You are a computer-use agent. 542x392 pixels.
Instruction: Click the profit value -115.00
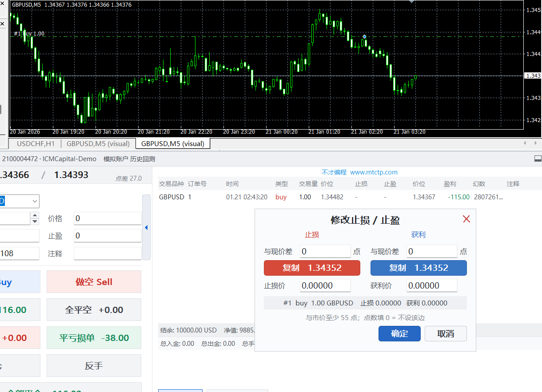coord(458,197)
